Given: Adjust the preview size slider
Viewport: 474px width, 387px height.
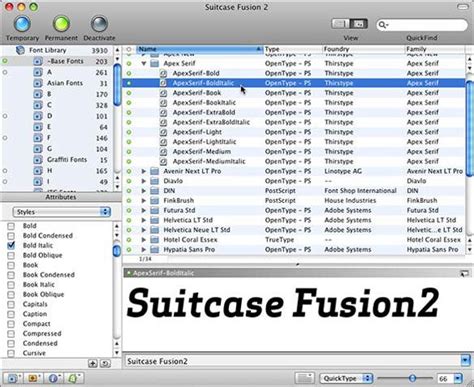Looking at the screenshot, I should [412, 378].
